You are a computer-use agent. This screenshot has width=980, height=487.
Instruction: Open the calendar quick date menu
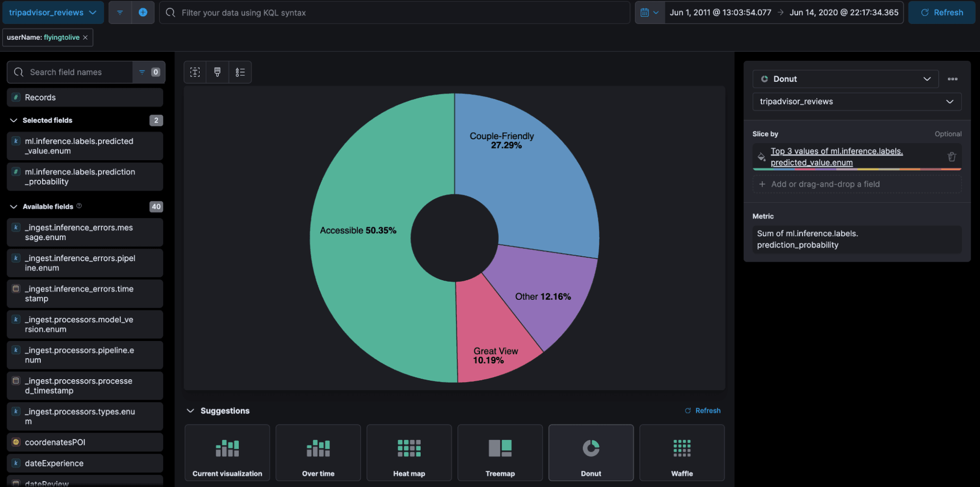tap(650, 13)
